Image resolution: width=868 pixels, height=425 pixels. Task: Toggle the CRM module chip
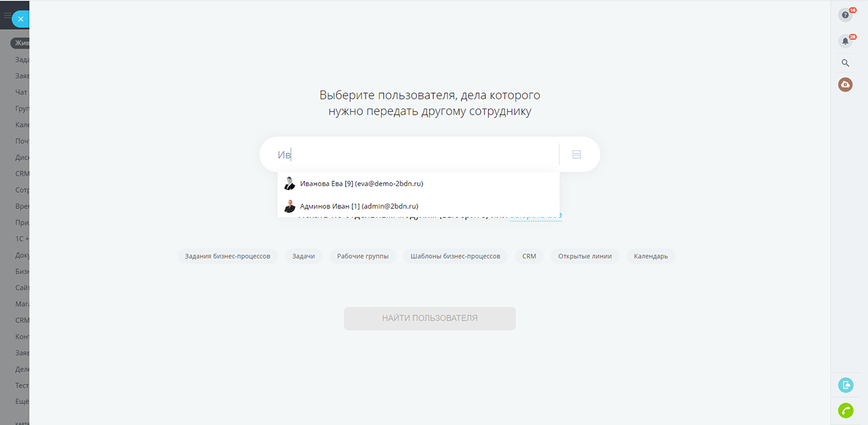529,257
